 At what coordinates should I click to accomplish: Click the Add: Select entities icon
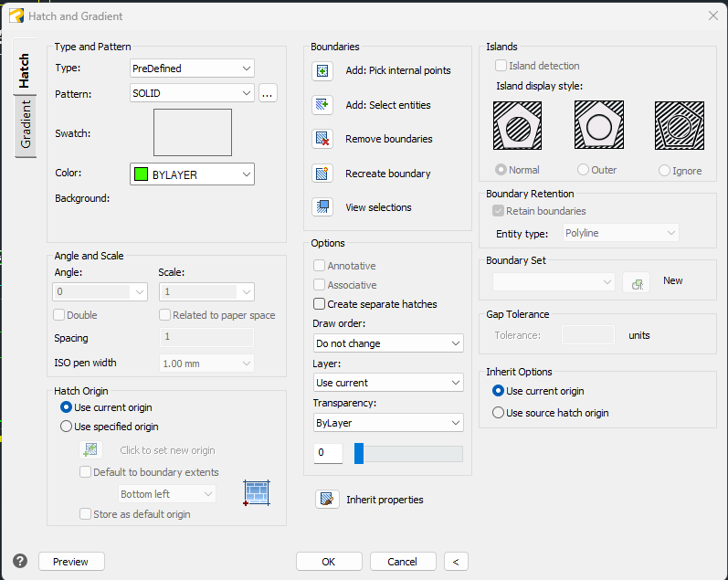(322, 105)
